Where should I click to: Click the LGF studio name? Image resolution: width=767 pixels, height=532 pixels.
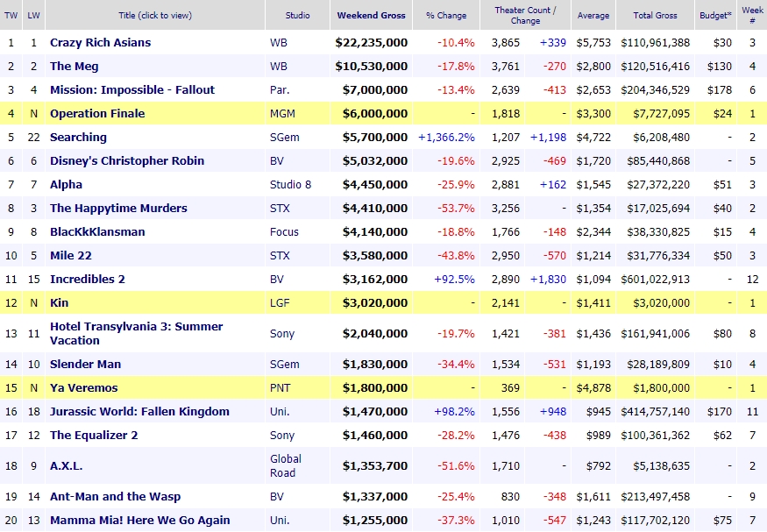[280, 302]
